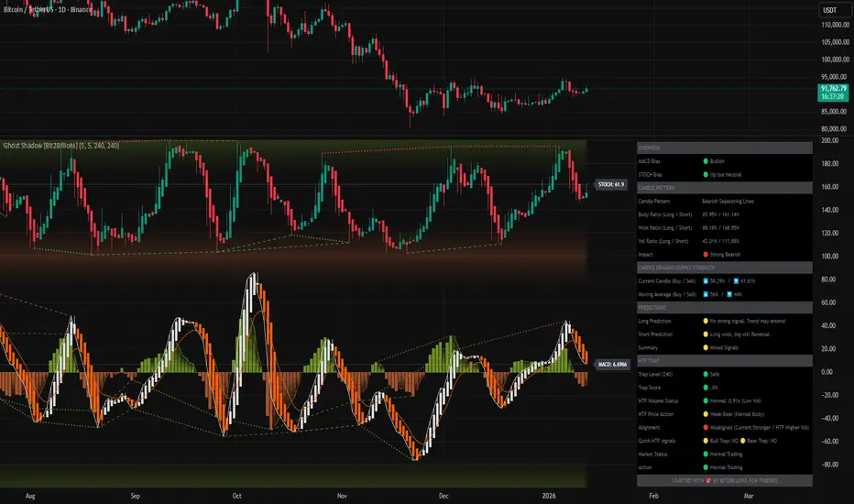
Task: Click the 2026 label on time axis
Action: pyautogui.click(x=549, y=496)
